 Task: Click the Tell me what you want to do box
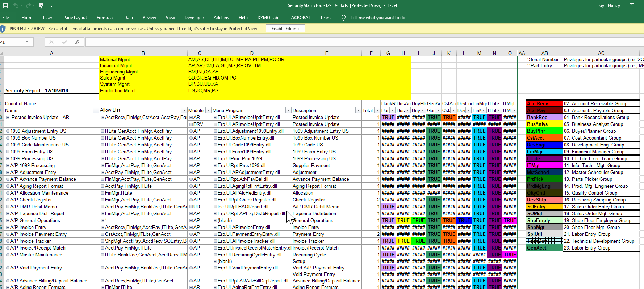pos(378,17)
